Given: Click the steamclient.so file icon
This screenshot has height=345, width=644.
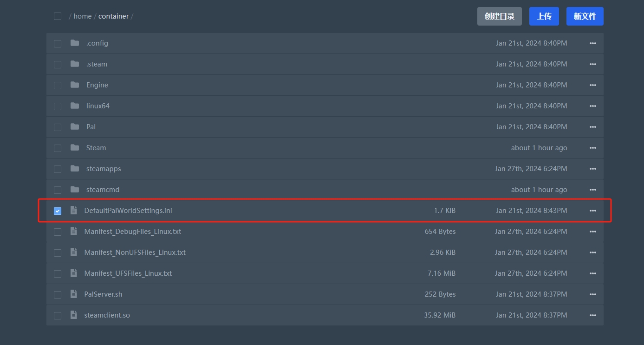Looking at the screenshot, I should click(x=73, y=315).
